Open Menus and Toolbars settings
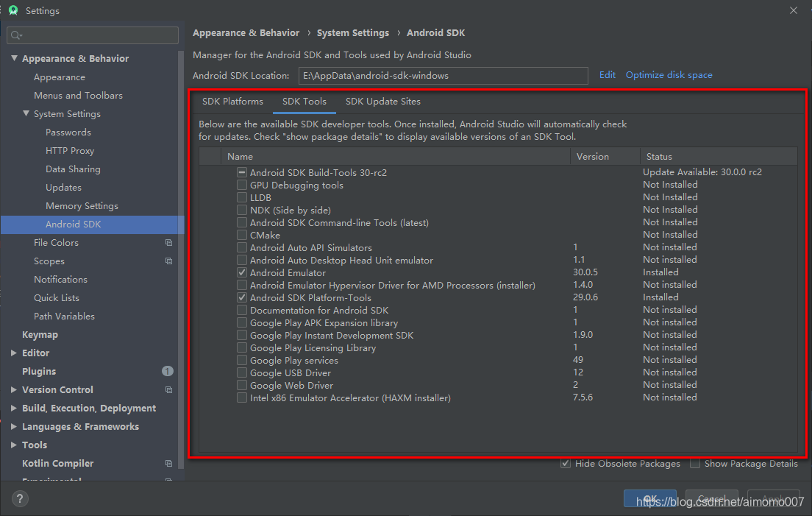Viewport: 812px width, 516px height. point(78,96)
